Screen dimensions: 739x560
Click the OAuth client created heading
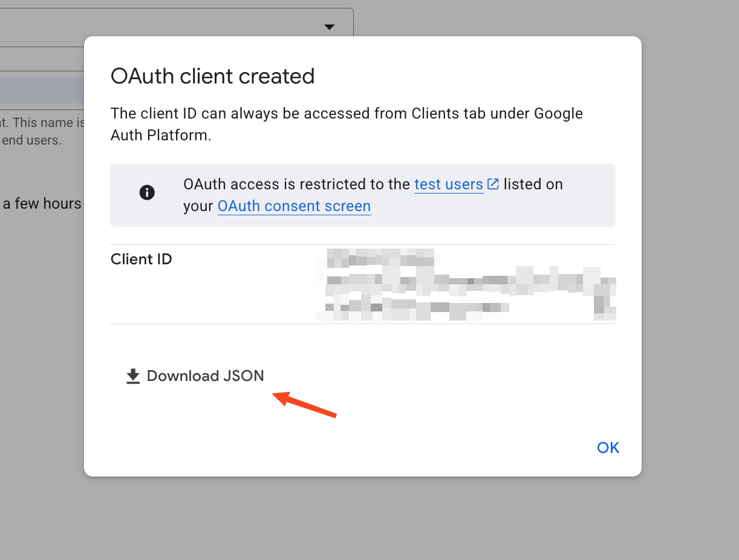click(212, 76)
